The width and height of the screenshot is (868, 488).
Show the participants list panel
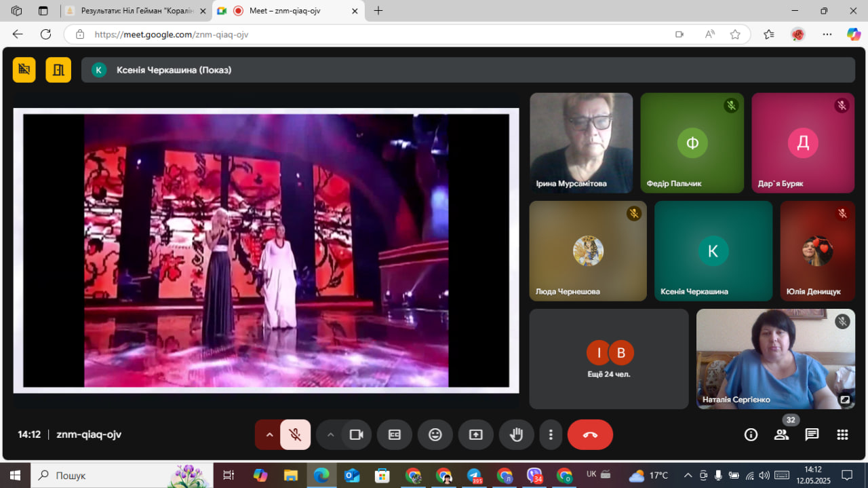[x=782, y=435]
